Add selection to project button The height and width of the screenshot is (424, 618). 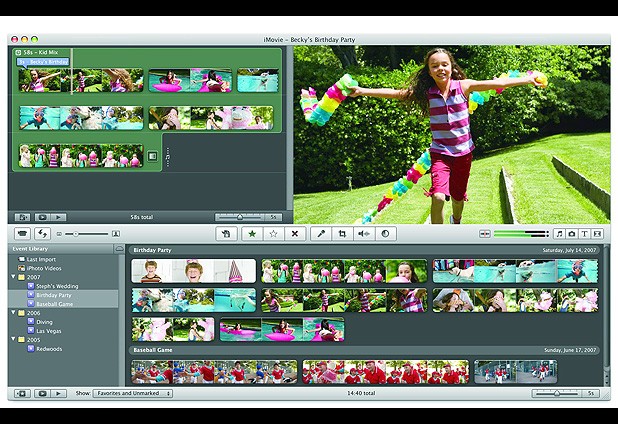tap(226, 234)
